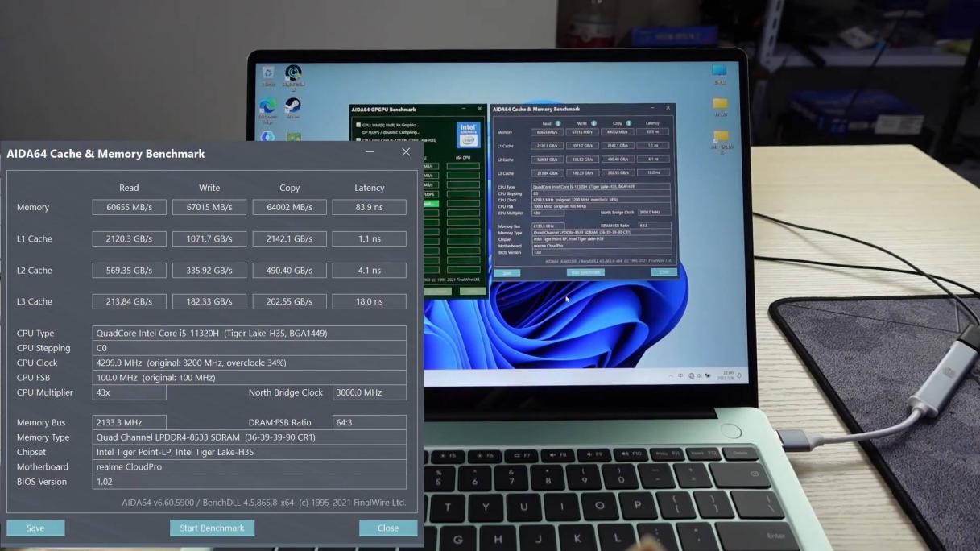Select the Memory Read value 60655 MB/s
Image resolution: width=980 pixels, height=551 pixels.
(x=129, y=207)
